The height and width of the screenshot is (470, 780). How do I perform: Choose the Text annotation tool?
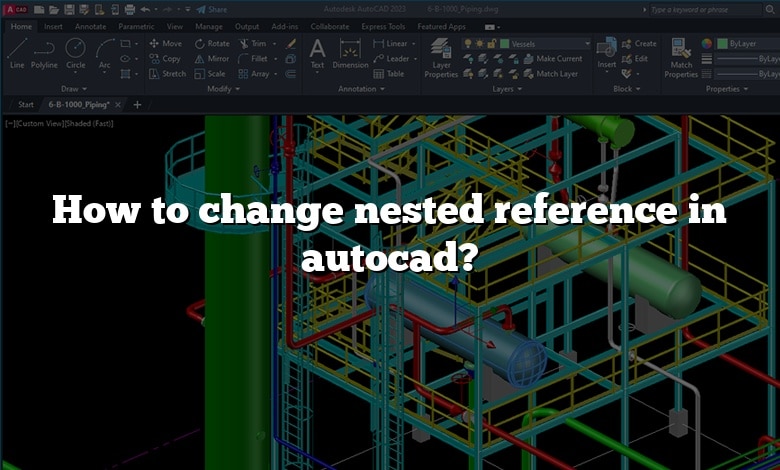[x=317, y=52]
